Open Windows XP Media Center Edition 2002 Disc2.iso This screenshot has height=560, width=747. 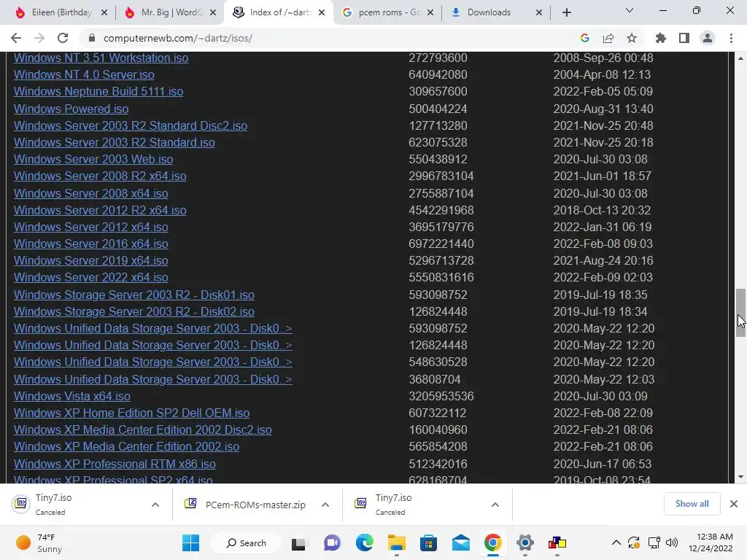pyautogui.click(x=143, y=429)
